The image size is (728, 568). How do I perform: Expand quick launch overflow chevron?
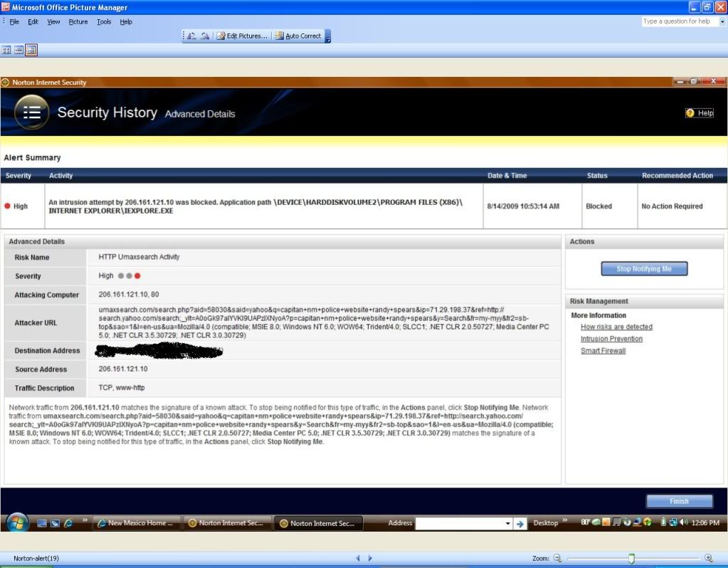pos(85,520)
